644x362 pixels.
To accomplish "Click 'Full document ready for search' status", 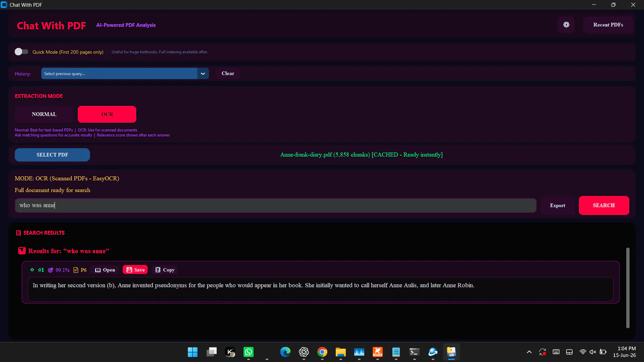I will (52, 190).
